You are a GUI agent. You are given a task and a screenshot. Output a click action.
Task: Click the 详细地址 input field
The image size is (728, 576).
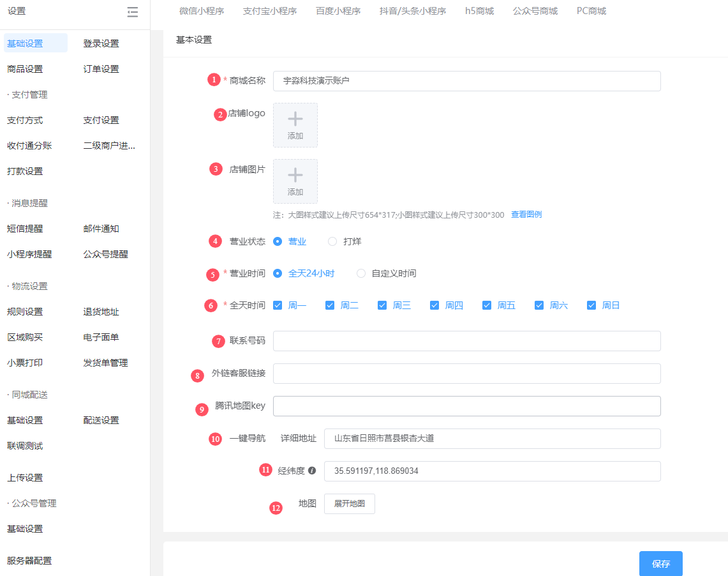click(492, 439)
